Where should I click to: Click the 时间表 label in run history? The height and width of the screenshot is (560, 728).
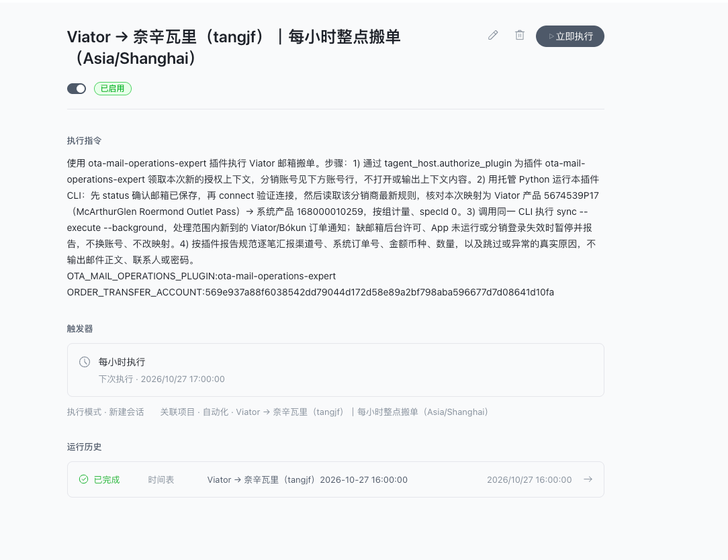coord(161,479)
